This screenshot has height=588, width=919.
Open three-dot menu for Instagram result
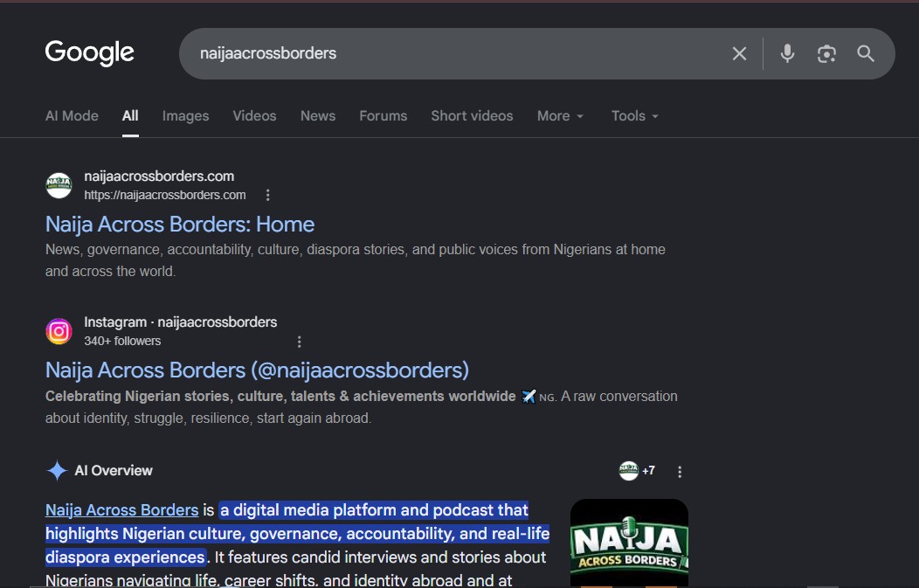(x=299, y=342)
